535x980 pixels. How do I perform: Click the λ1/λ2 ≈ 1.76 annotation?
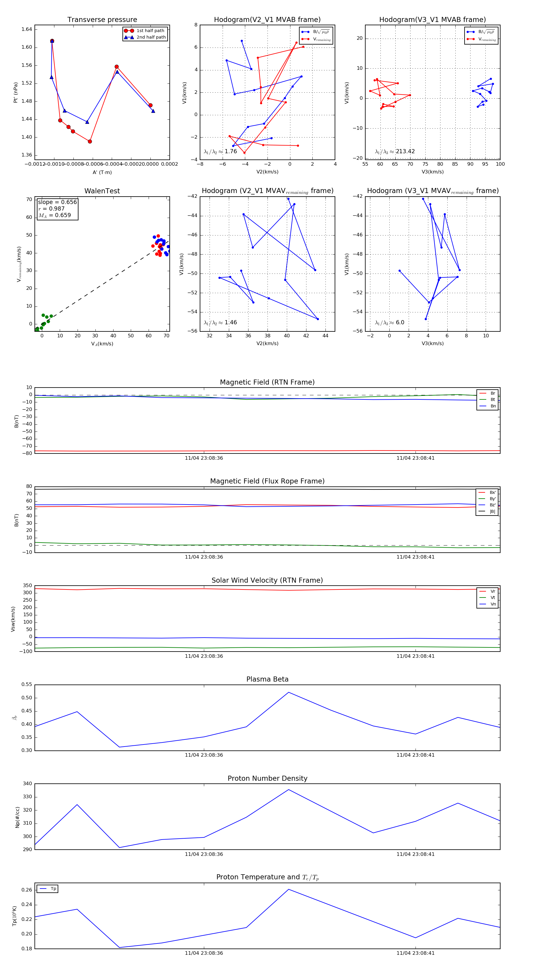click(x=220, y=151)
